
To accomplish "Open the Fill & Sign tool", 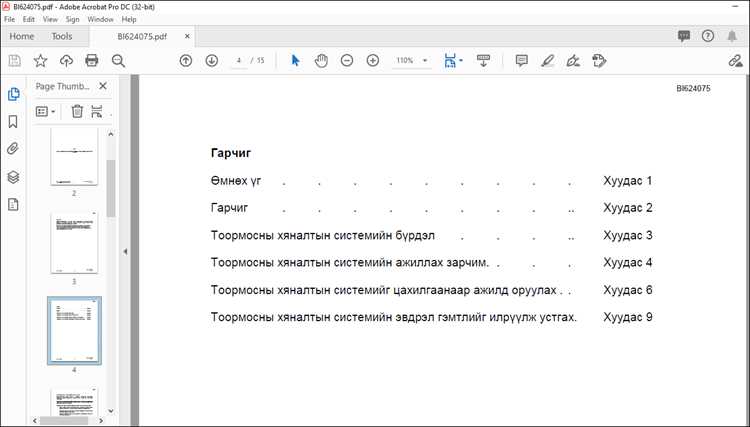I will point(573,61).
